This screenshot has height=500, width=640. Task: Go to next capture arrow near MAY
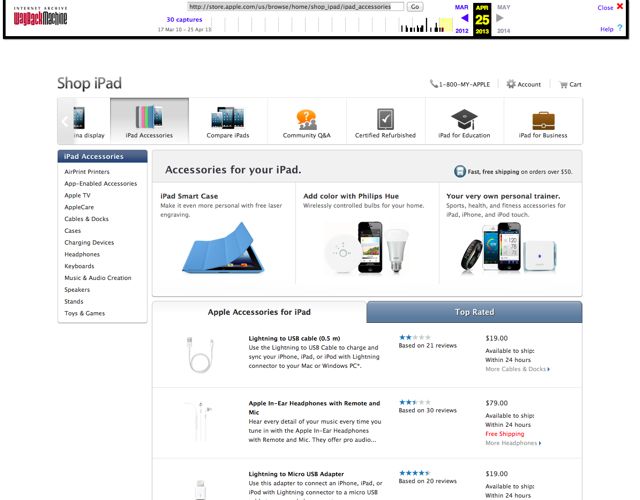click(500, 18)
